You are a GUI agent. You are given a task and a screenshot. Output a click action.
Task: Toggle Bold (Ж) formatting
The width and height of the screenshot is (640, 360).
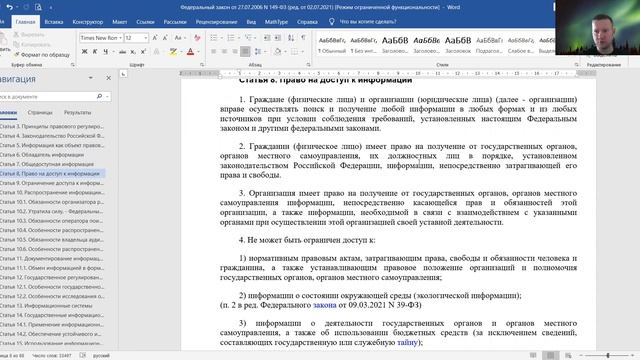84,52
